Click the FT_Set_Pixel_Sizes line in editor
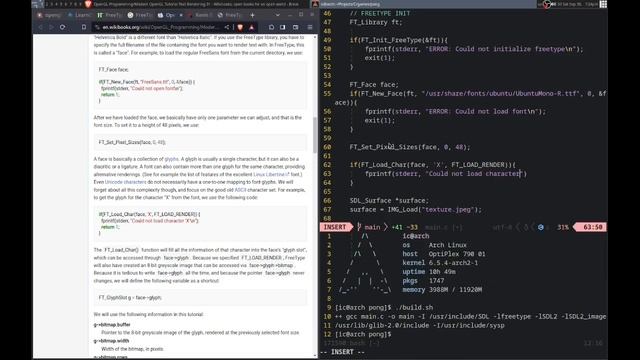The height and width of the screenshot is (360, 640). point(410,147)
